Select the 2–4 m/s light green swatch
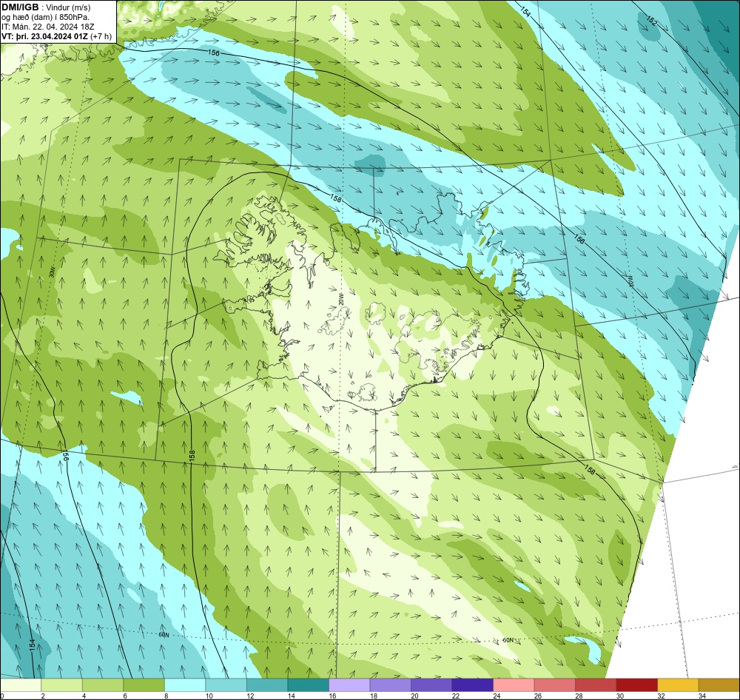This screenshot has width=740, height=700. [x=62, y=685]
